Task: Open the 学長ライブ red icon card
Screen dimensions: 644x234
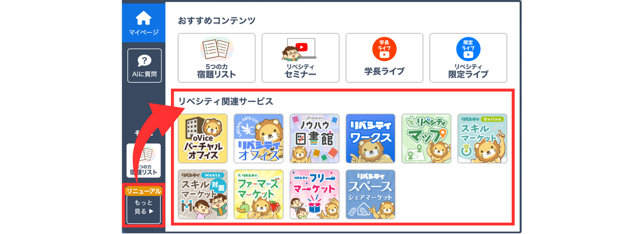Action: click(384, 58)
